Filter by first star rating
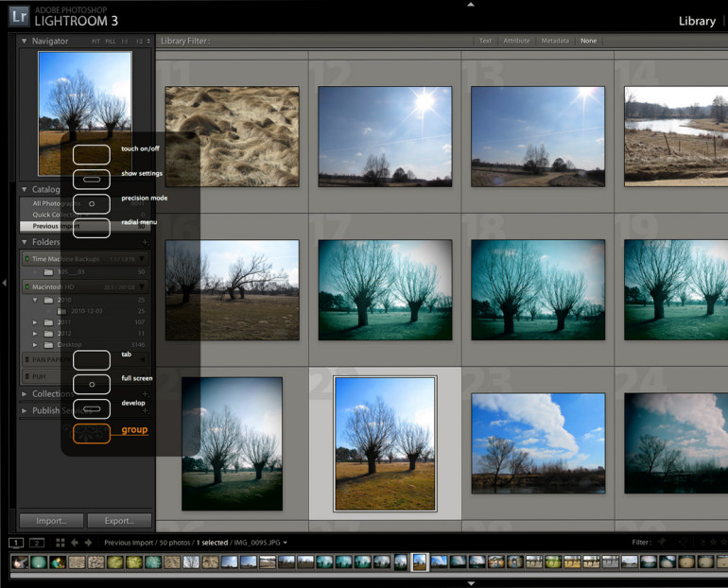 (713, 542)
